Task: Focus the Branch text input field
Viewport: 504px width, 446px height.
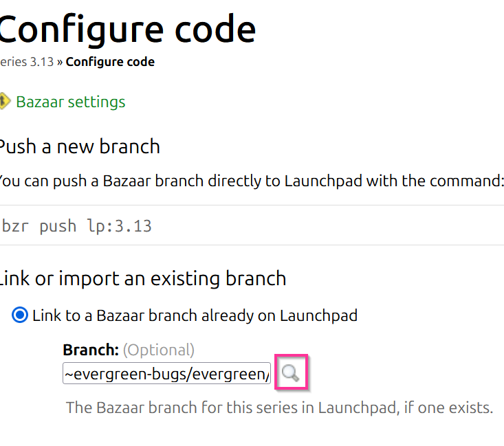Action: coord(166,374)
